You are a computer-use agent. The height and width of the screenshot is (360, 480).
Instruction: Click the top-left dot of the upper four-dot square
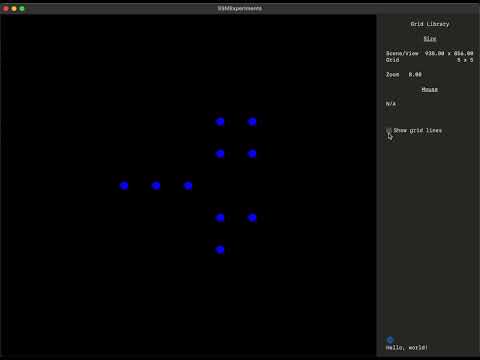tap(220, 122)
